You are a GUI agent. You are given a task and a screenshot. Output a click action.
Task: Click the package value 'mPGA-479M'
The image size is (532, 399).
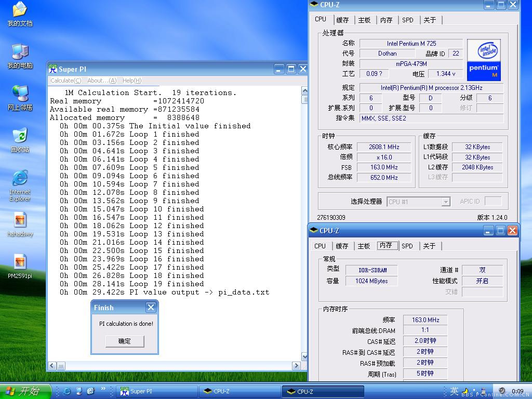tap(411, 64)
